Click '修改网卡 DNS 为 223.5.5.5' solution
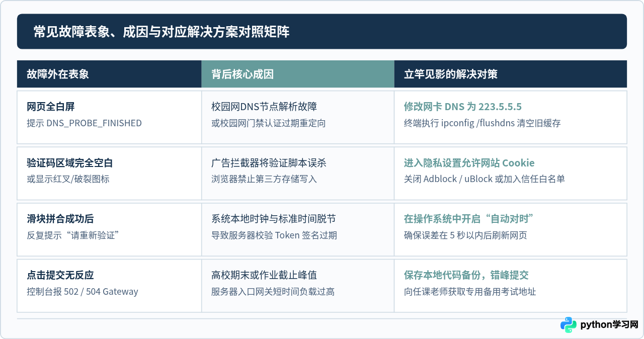The width and height of the screenshot is (644, 339). tap(463, 107)
